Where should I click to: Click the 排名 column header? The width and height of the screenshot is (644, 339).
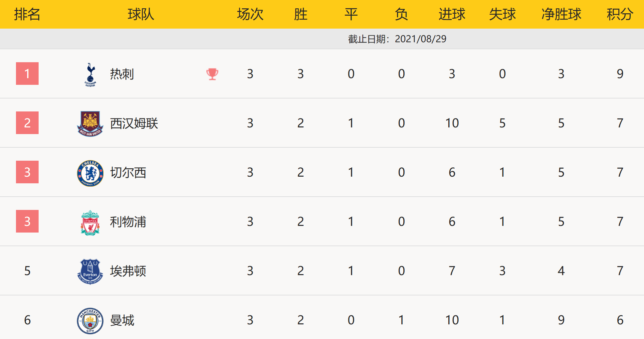(x=27, y=14)
